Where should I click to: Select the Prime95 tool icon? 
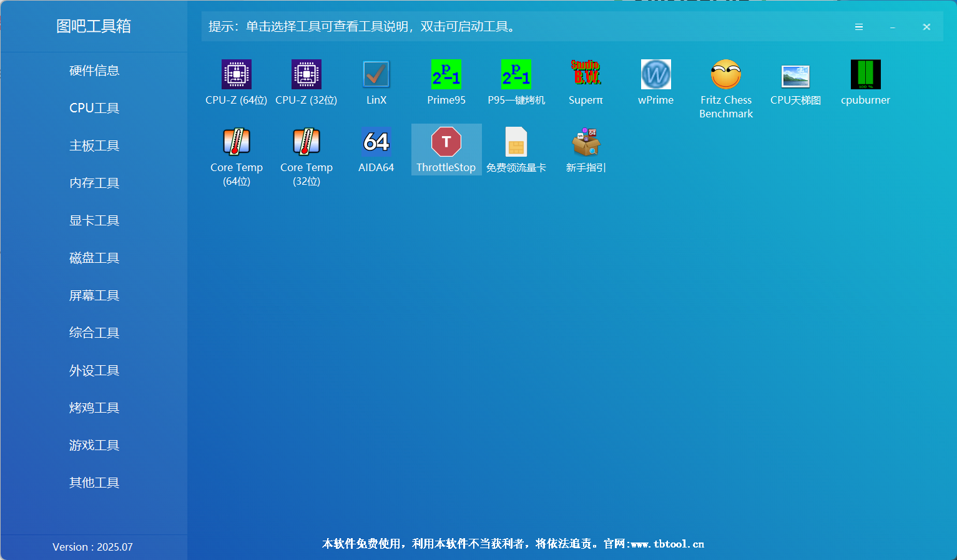[x=446, y=74]
